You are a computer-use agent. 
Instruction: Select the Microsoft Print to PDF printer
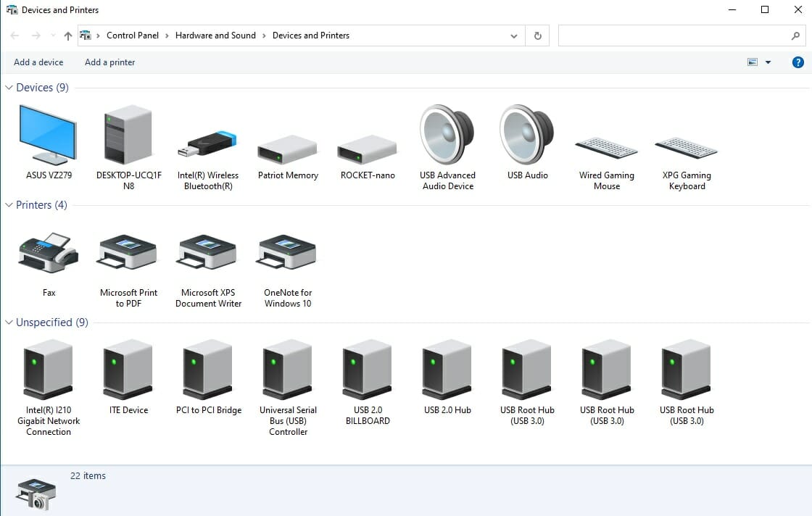tap(128, 253)
